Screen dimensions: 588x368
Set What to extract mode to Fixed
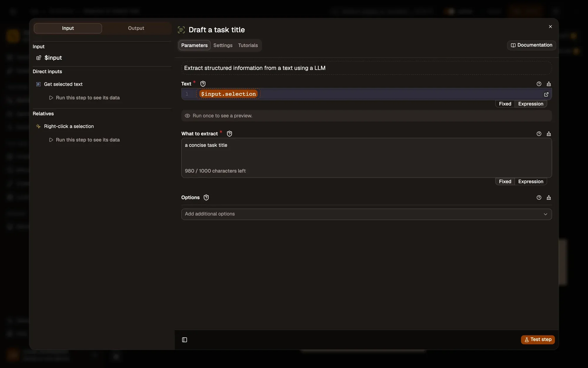click(505, 182)
